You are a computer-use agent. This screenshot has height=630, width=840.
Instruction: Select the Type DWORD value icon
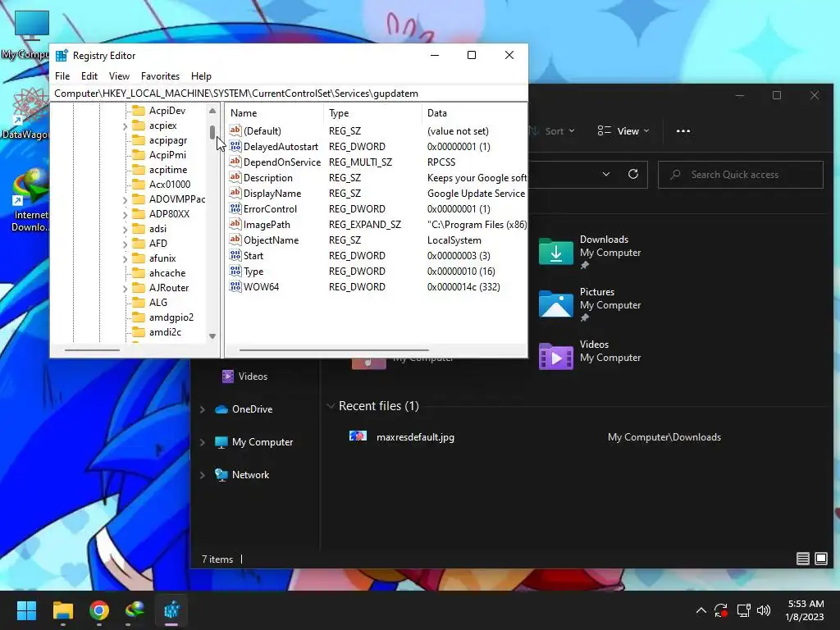[x=235, y=271]
